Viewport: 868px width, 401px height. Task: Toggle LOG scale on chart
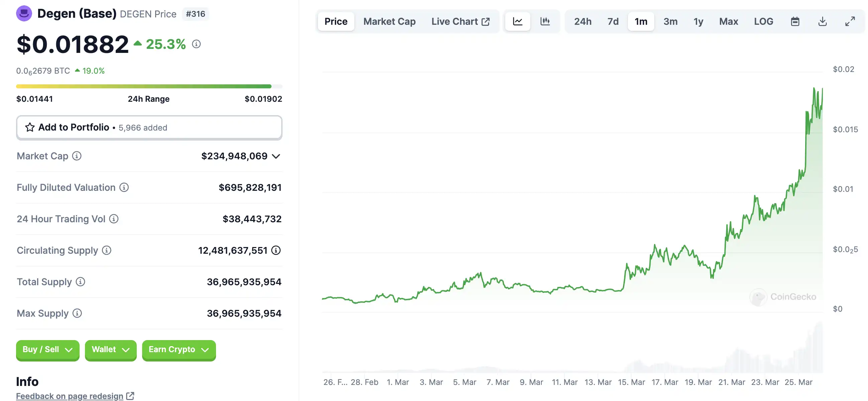pyautogui.click(x=763, y=21)
